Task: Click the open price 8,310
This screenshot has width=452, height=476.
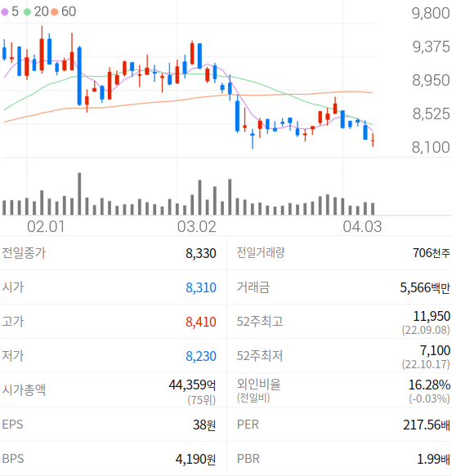Action: pos(201,287)
